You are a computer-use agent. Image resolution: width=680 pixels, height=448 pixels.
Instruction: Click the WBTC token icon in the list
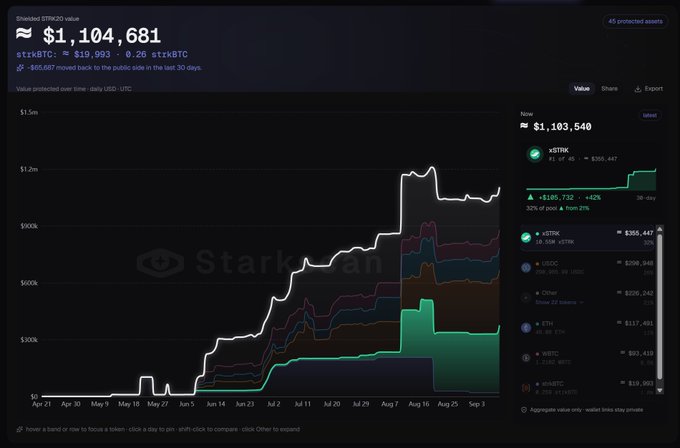[x=526, y=358]
